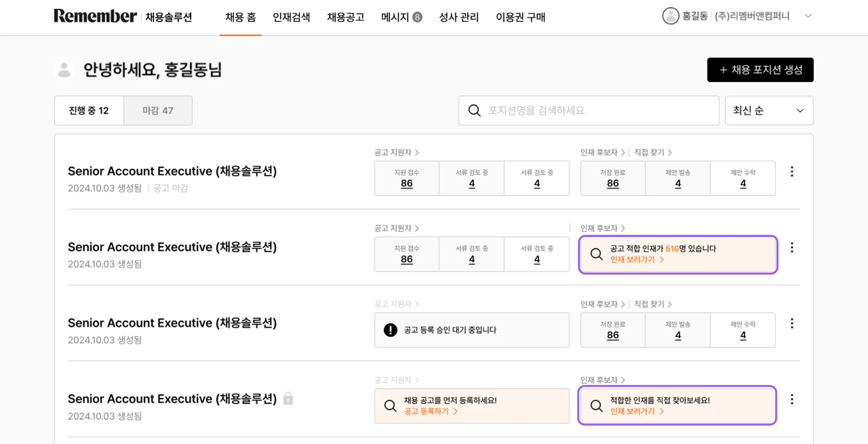
Task: Click the lock icon beside the last position title
Action: [x=288, y=398]
